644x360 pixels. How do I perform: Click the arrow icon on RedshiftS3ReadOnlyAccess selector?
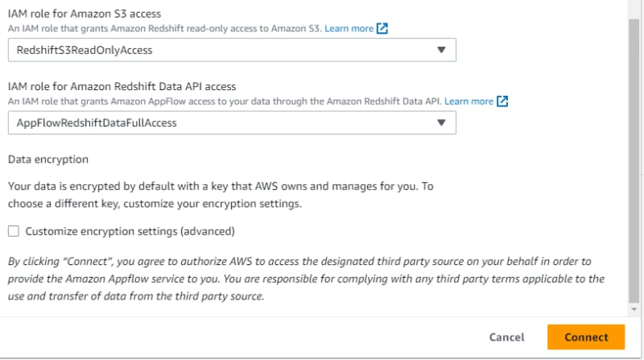click(441, 50)
